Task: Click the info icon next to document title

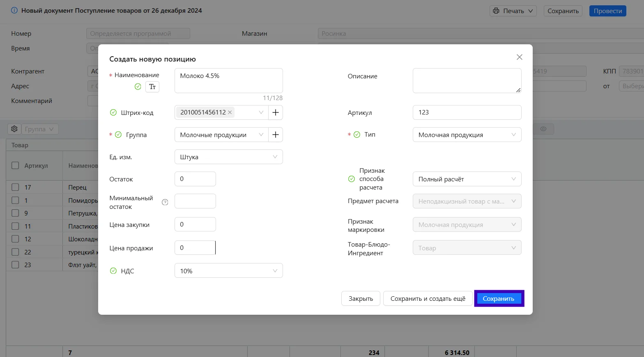Action: 14,11
